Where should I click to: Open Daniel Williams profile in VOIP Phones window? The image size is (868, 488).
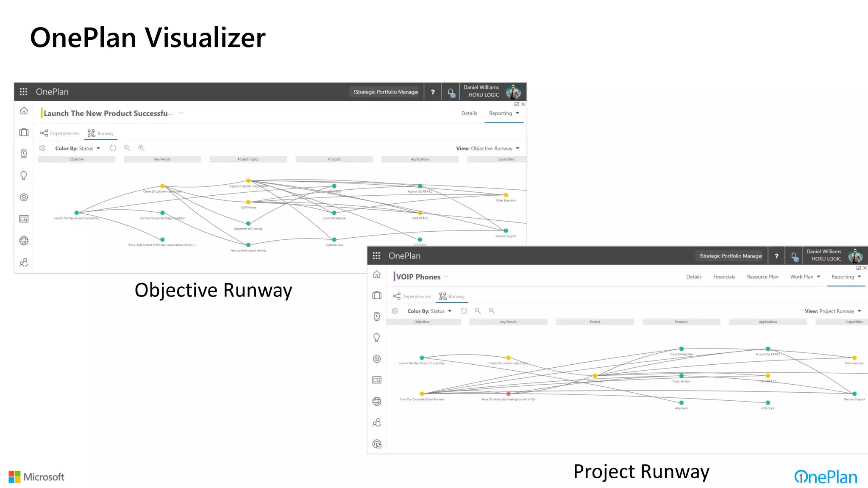tap(835, 255)
